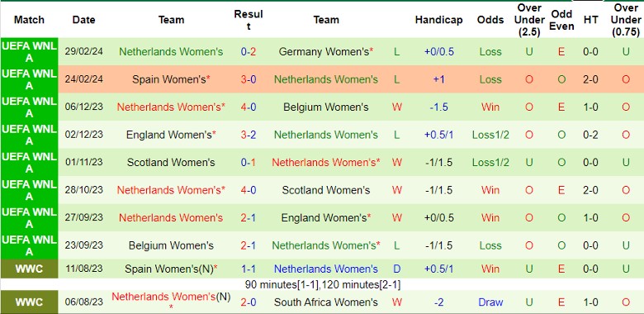Viewport: 644px width, 314px height.
Task: Select the Handicap column header
Action: (438, 20)
